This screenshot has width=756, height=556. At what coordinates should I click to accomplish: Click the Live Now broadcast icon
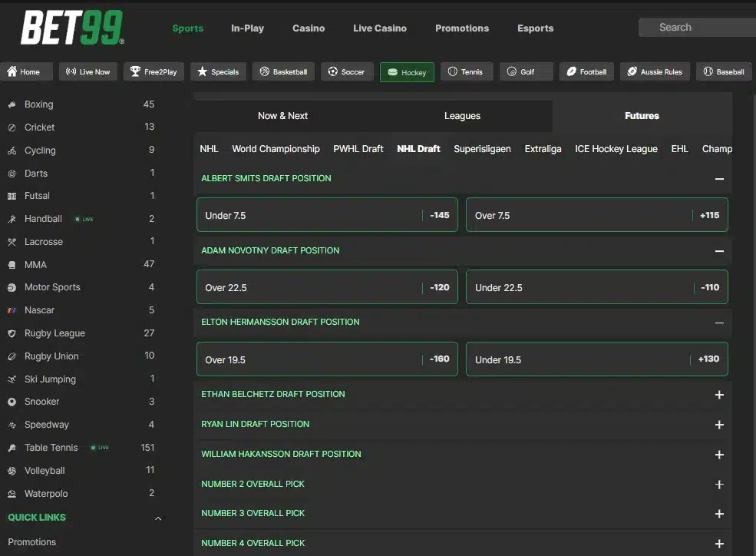71,71
